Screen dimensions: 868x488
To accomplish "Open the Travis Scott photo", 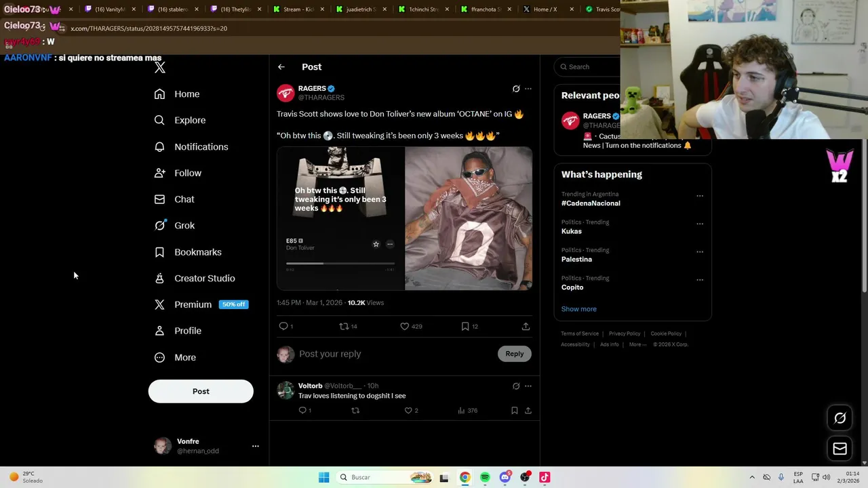I will (x=469, y=218).
